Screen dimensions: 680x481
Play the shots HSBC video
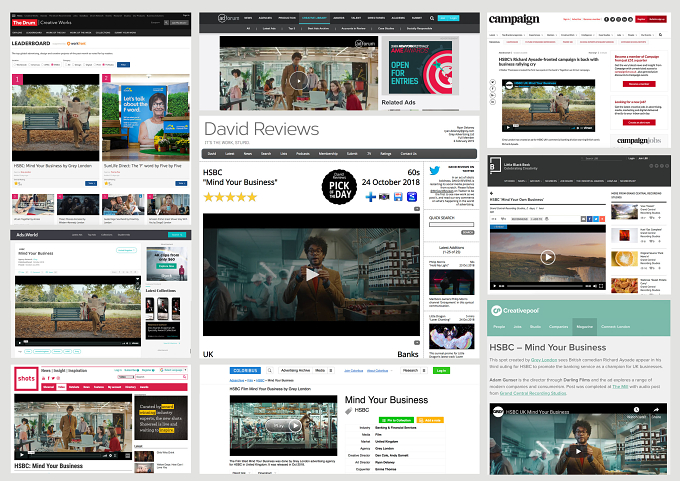(21, 455)
